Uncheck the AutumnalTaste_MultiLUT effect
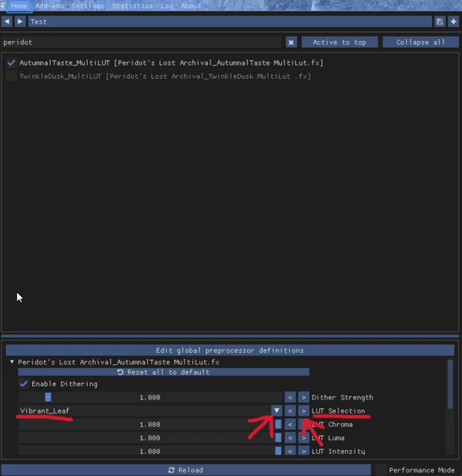 tap(12, 62)
